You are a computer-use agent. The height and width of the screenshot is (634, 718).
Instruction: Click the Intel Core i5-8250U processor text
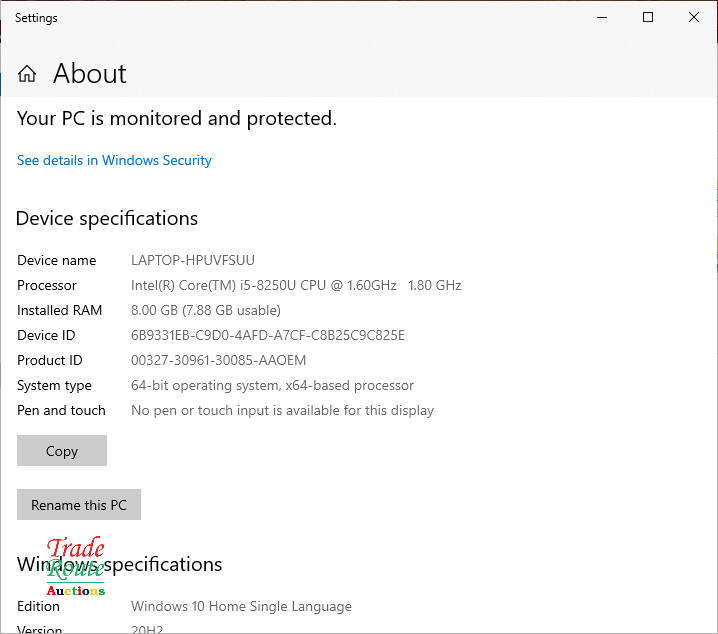pos(296,285)
